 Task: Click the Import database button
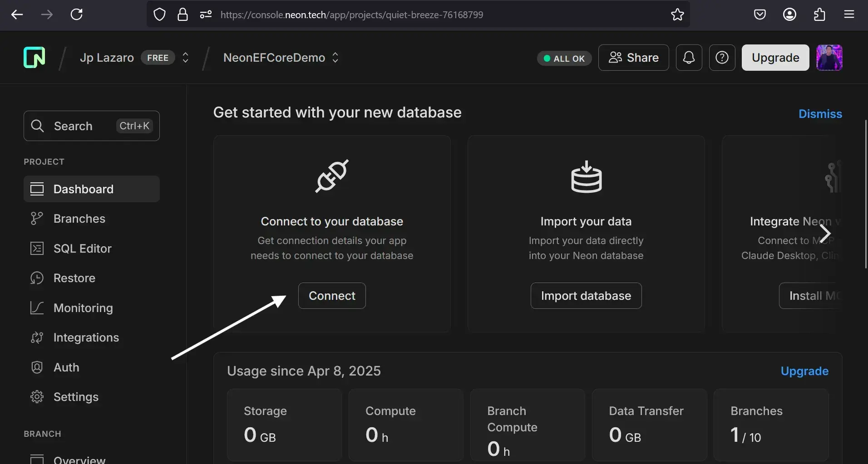tap(586, 296)
